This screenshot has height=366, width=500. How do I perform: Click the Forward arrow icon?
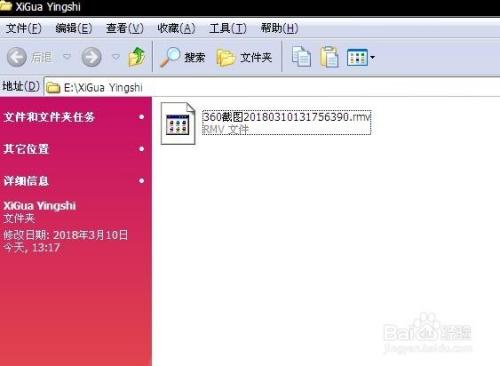point(92,57)
